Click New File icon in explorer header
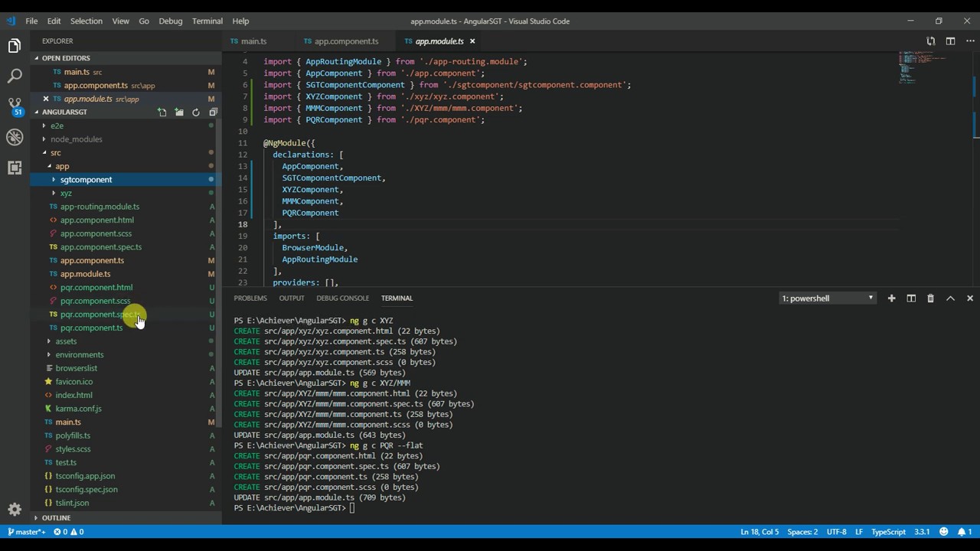 [162, 112]
